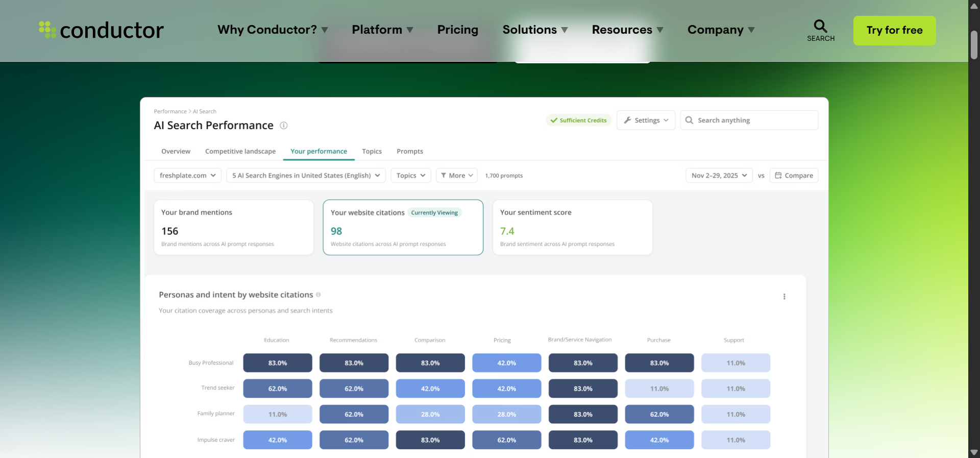Click the Performance breadcrumb link

click(170, 111)
